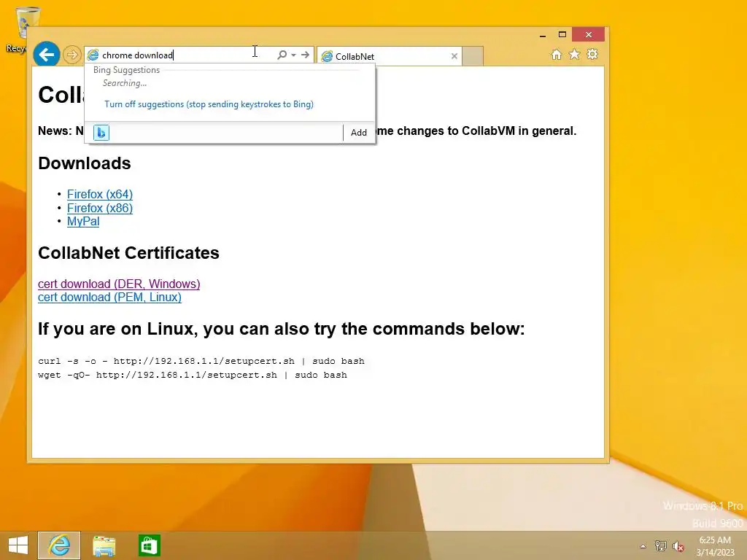Viewport: 747px width, 560px height.
Task: Click the muted volume tray icon
Action: (x=678, y=546)
